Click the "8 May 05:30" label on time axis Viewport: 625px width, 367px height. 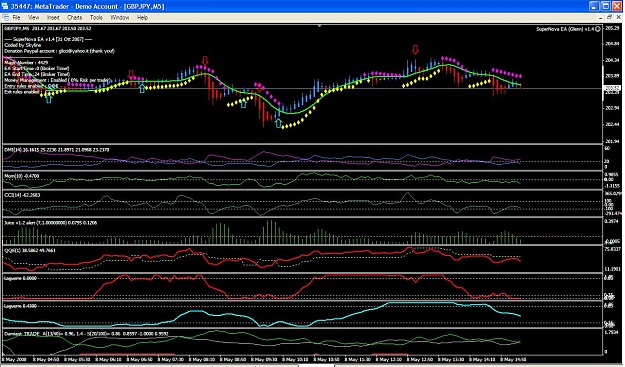pos(78,359)
